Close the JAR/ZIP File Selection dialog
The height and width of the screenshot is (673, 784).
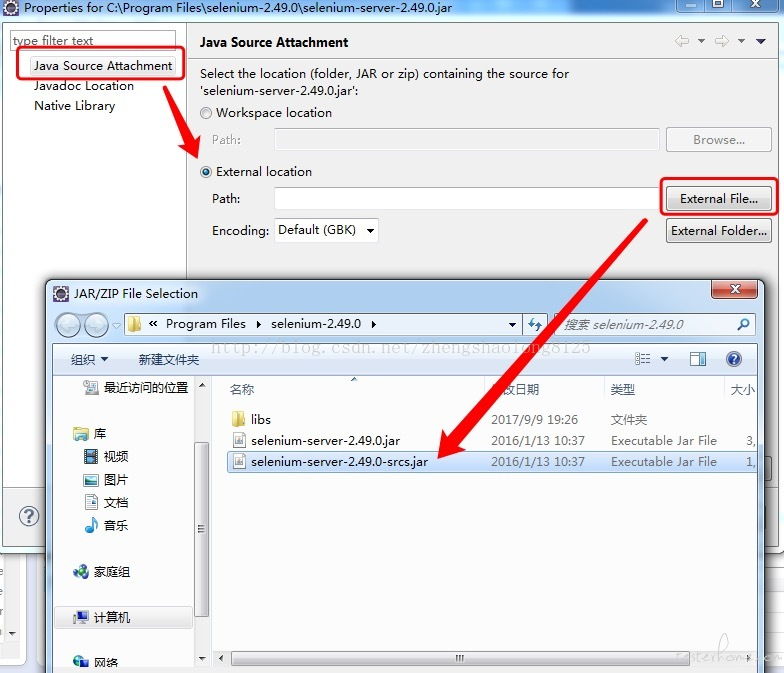[x=735, y=289]
